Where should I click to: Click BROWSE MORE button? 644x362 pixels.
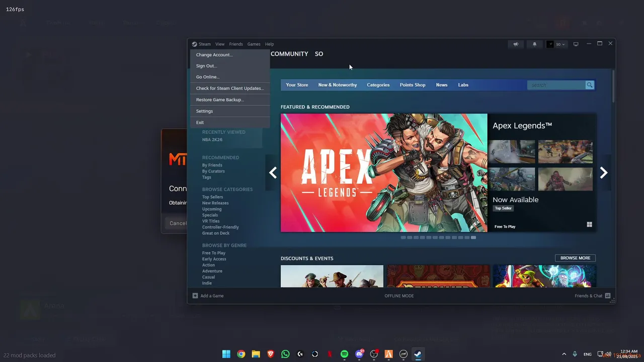(576, 258)
